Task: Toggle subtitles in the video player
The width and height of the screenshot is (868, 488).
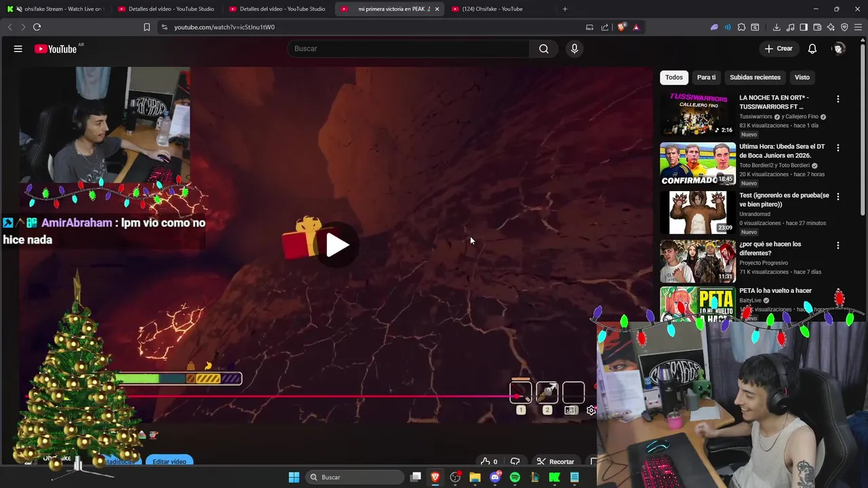Action: (570, 411)
